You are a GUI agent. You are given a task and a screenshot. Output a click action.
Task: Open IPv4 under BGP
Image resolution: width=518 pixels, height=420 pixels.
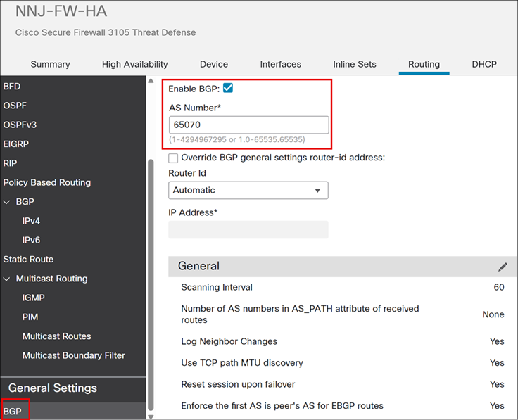pyautogui.click(x=31, y=221)
